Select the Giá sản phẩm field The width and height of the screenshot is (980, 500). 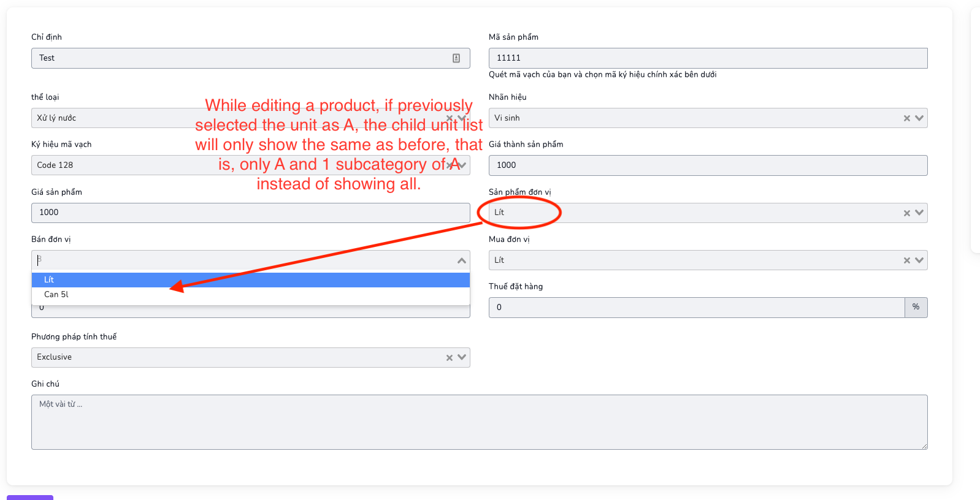click(251, 213)
